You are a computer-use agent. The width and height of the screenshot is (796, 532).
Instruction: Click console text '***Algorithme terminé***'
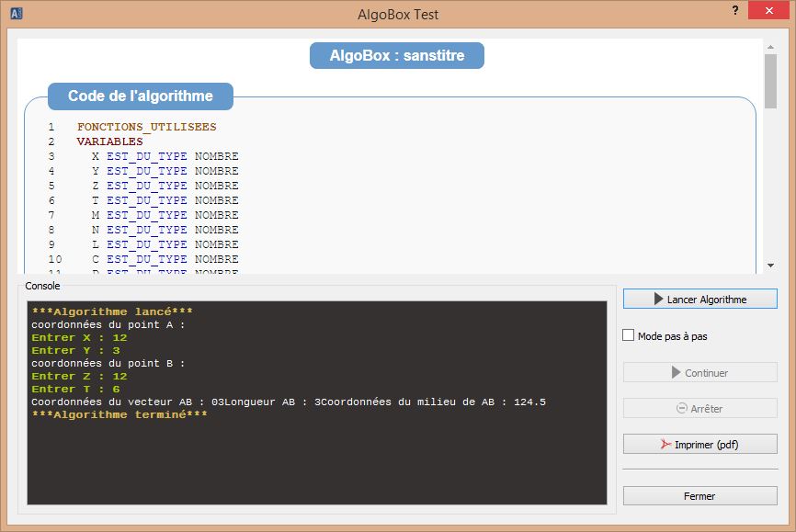coord(119,414)
